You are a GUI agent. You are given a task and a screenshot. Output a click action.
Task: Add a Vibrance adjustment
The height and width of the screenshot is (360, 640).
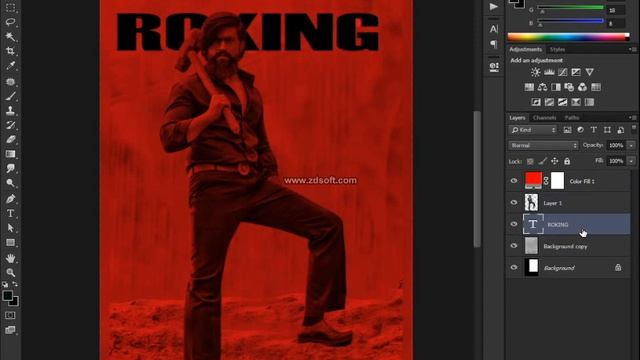point(589,72)
